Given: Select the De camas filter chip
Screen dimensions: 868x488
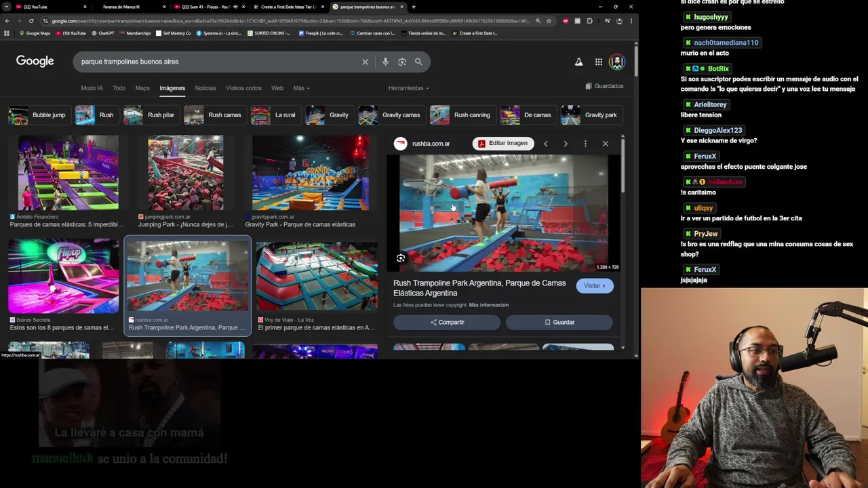Looking at the screenshot, I should (x=527, y=115).
